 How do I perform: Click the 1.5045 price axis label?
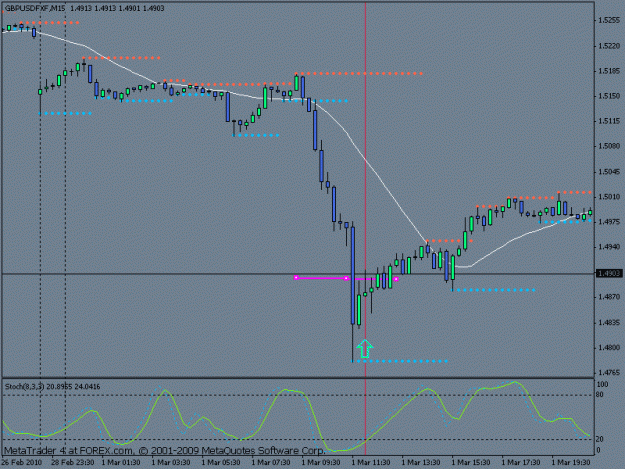point(609,172)
